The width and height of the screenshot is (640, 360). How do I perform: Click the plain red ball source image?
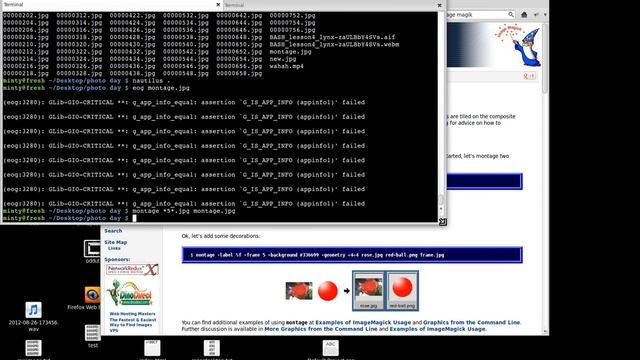coord(327,291)
